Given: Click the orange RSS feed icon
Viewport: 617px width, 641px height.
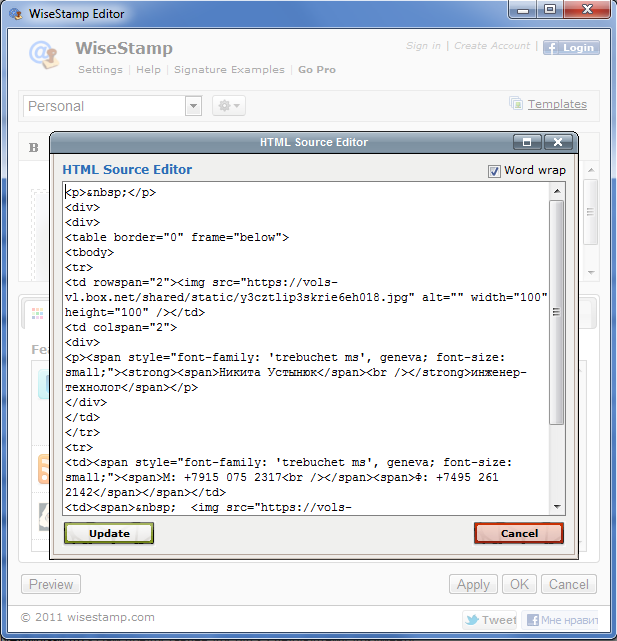Looking at the screenshot, I should pos(44,469).
